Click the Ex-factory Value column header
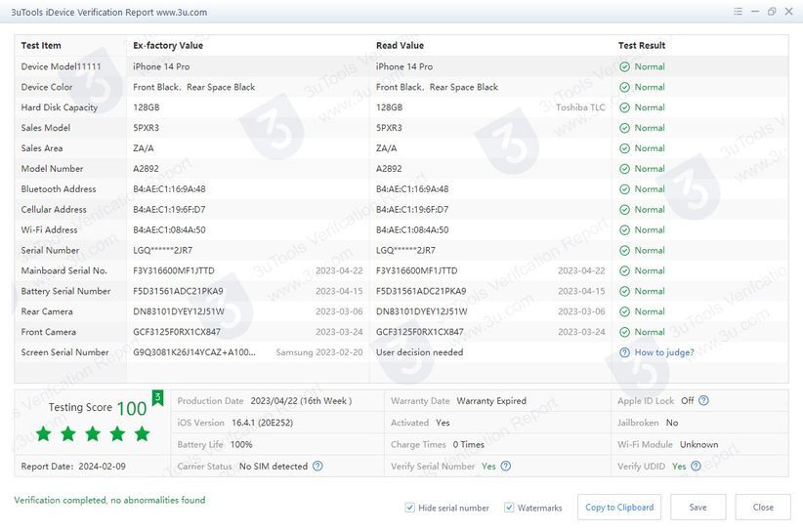The width and height of the screenshot is (803, 532). (x=168, y=46)
